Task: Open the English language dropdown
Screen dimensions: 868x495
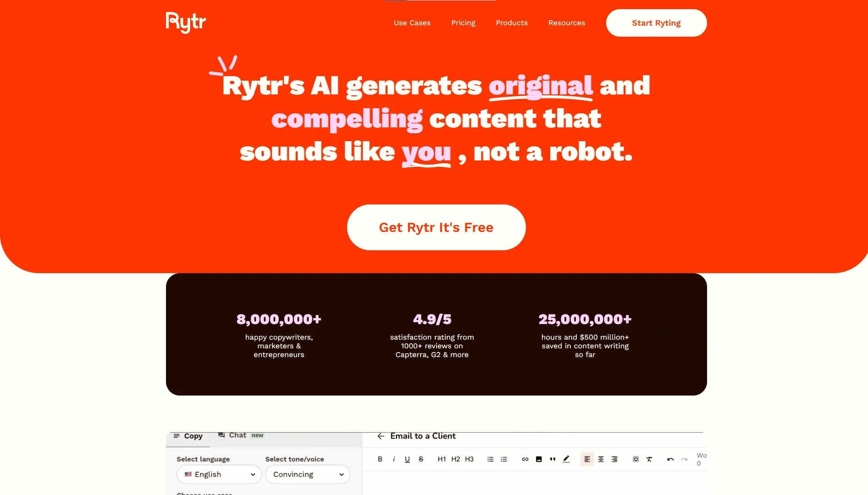Action: (219, 474)
